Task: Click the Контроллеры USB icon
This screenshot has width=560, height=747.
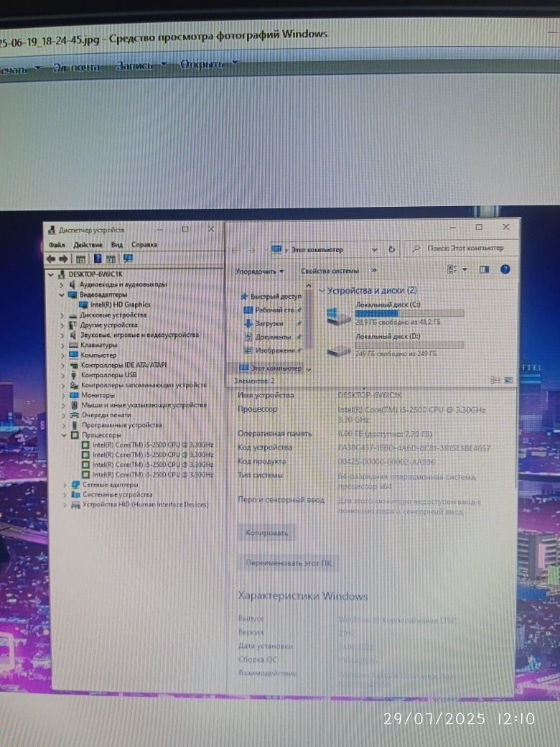Action: pos(74,375)
